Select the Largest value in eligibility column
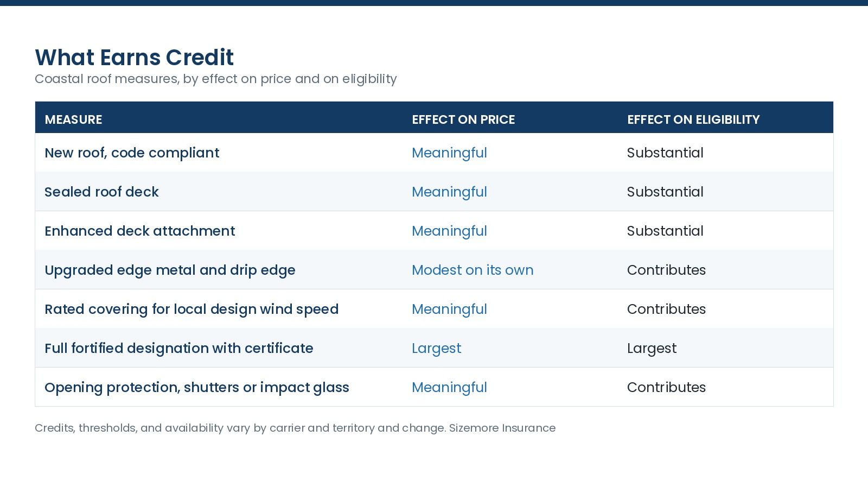Image resolution: width=868 pixels, height=480 pixels. (652, 348)
